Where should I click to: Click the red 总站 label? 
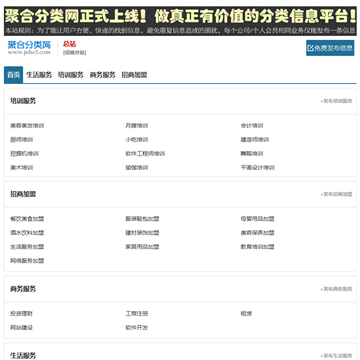pos(69,44)
